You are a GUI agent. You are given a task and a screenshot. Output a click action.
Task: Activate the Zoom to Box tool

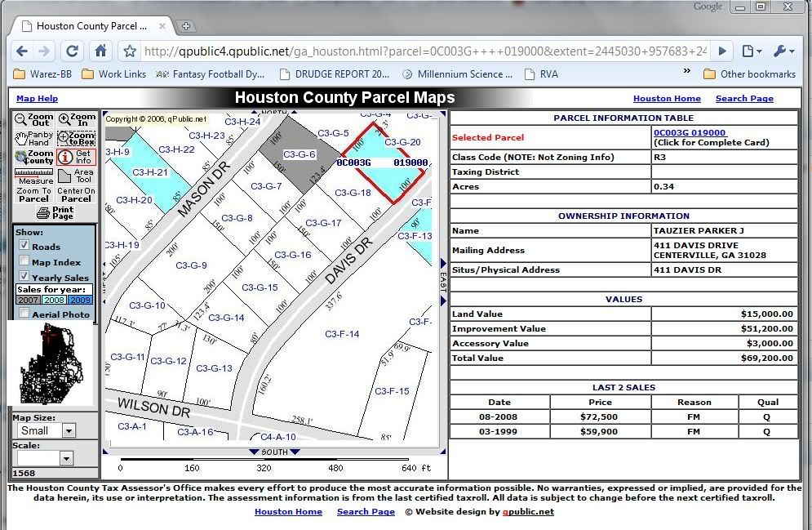click(x=77, y=138)
